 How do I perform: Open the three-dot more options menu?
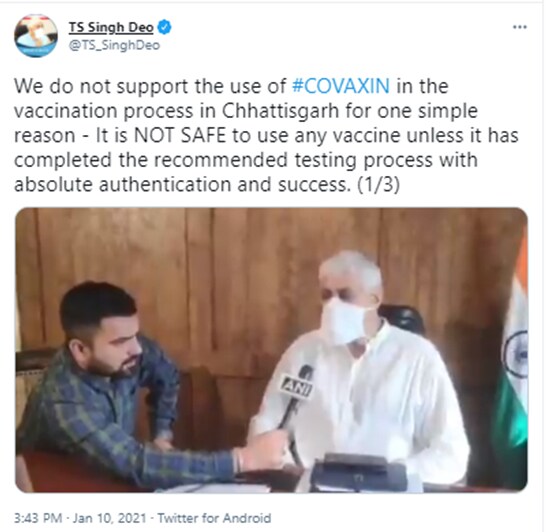pyautogui.click(x=520, y=27)
